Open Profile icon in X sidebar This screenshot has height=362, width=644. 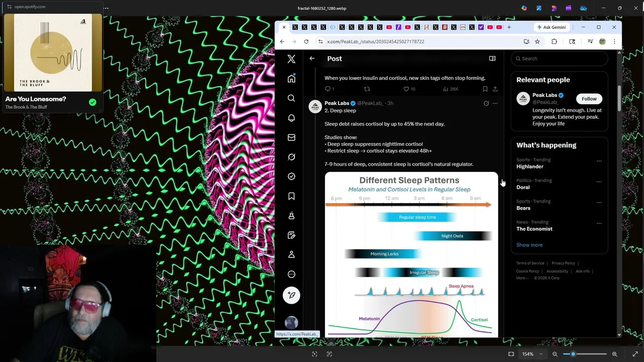(x=291, y=255)
